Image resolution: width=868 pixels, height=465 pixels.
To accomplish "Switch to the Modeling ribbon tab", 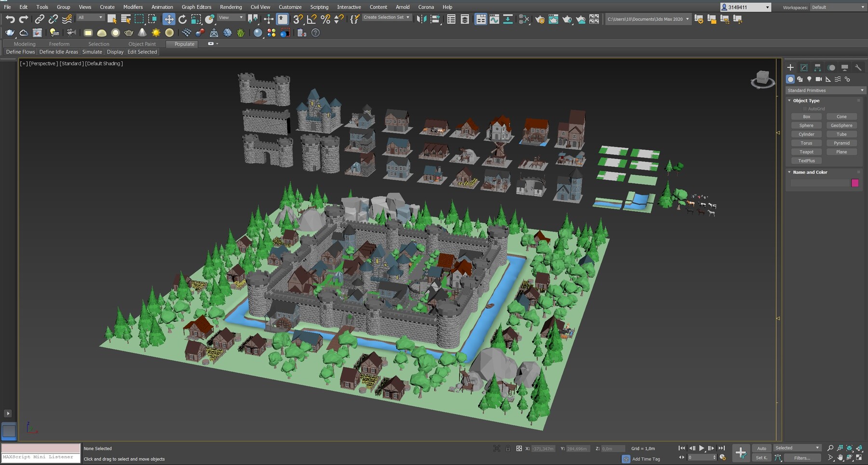I will pos(24,44).
